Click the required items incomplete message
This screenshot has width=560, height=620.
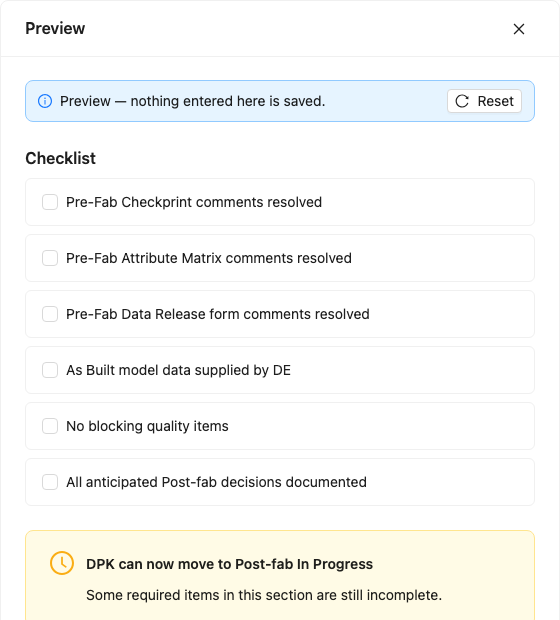[264, 595]
